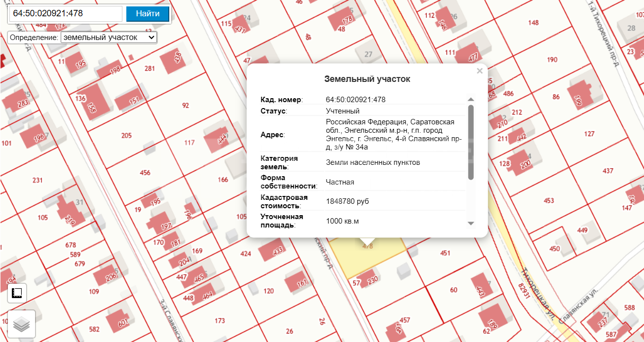Click parcel number 281 on map
This screenshot has width=644, height=342.
click(150, 69)
